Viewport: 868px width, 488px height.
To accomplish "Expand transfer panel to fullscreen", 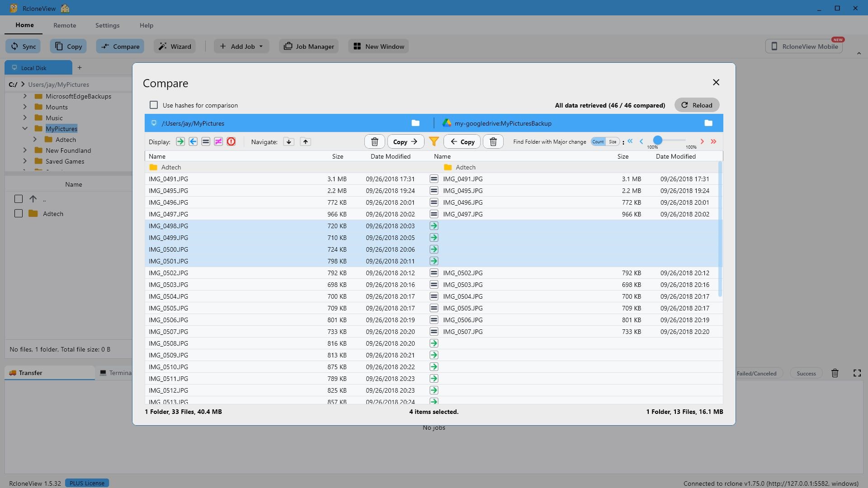I will click(x=857, y=373).
